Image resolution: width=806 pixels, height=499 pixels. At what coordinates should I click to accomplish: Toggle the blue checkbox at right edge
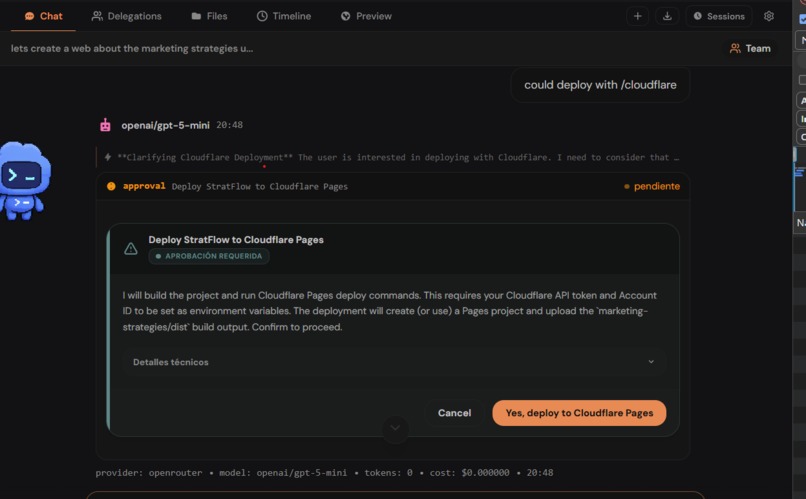(x=802, y=20)
